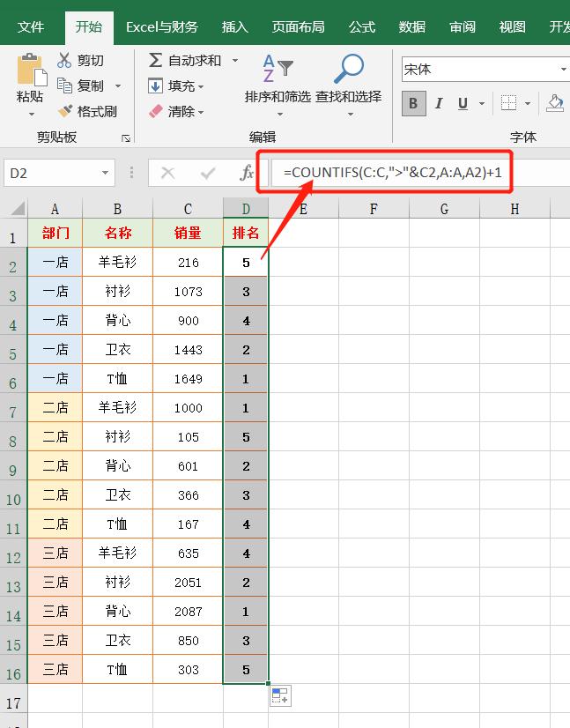Click the Auto Fill Options icon
The height and width of the screenshot is (728, 570).
pos(280,695)
